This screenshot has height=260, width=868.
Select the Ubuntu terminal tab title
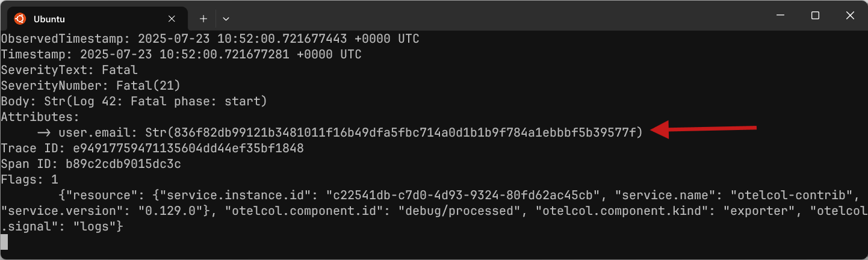[x=49, y=19]
